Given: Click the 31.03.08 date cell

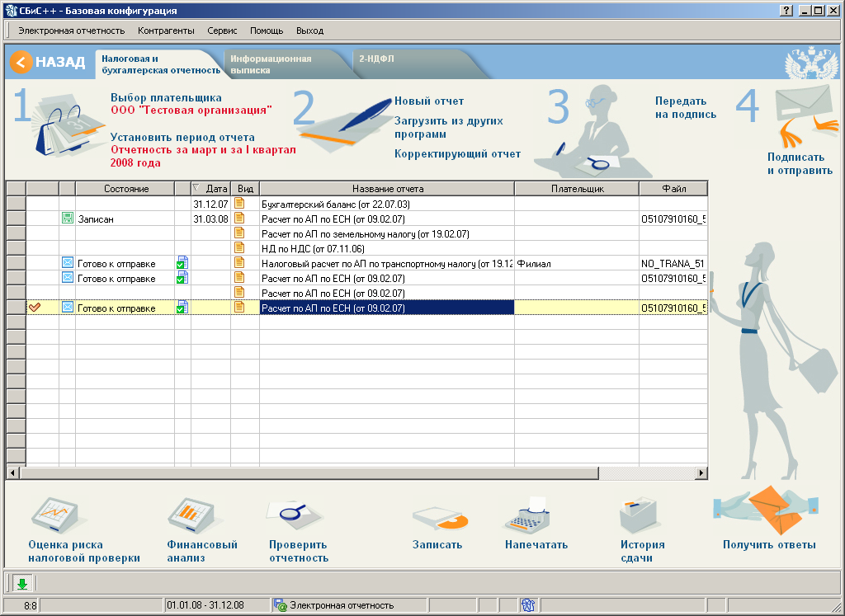Looking at the screenshot, I should (210, 219).
